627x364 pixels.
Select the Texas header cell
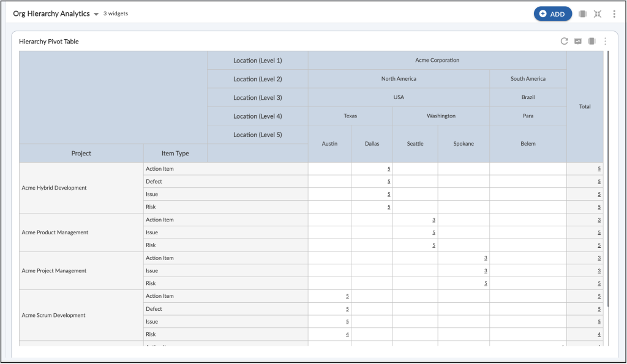coord(350,116)
